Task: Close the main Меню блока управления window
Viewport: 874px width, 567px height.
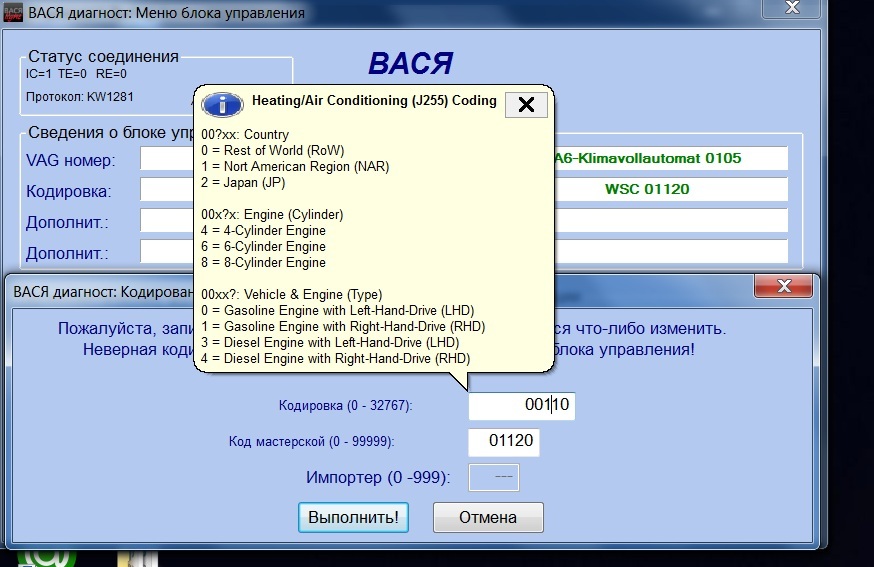Action: coord(792,8)
